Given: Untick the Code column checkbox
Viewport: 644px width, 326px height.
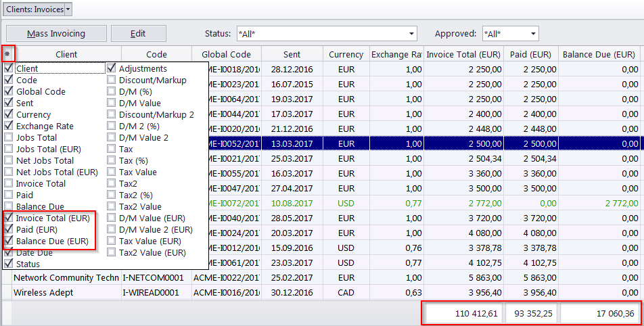Looking at the screenshot, I should (x=8, y=80).
